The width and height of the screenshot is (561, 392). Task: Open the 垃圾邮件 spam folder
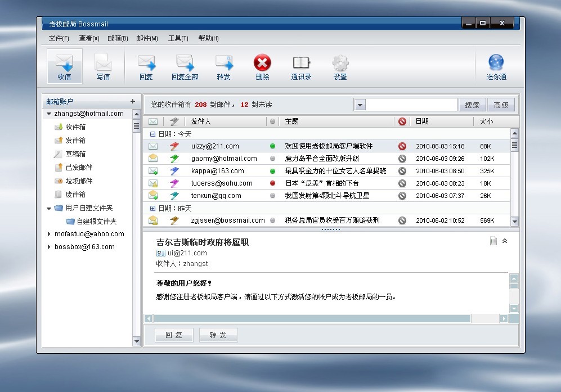point(74,181)
